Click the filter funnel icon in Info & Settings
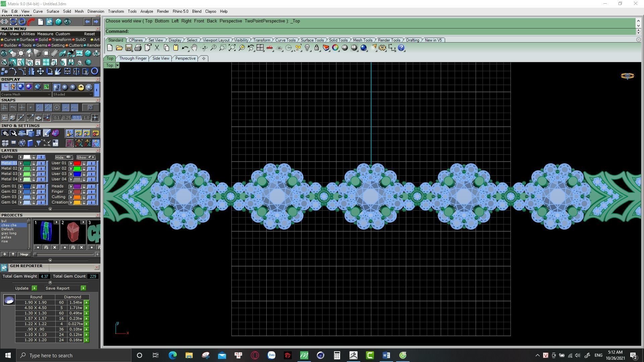 point(39,143)
